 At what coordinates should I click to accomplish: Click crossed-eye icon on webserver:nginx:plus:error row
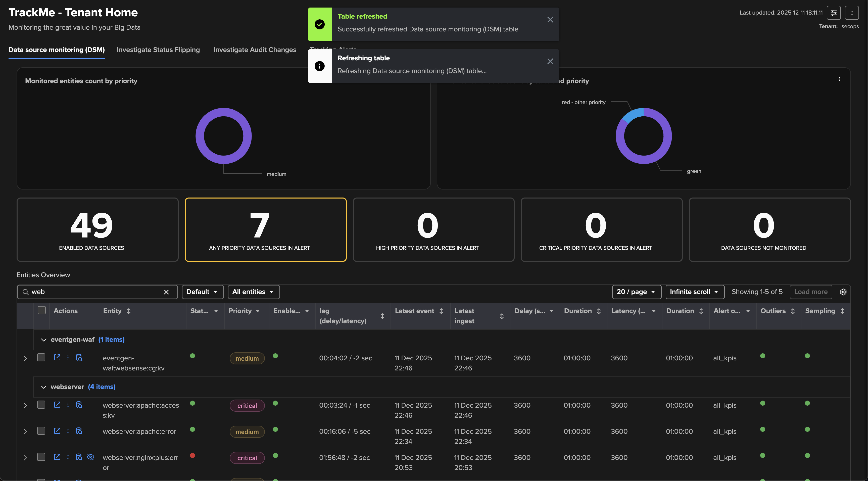[x=91, y=457]
